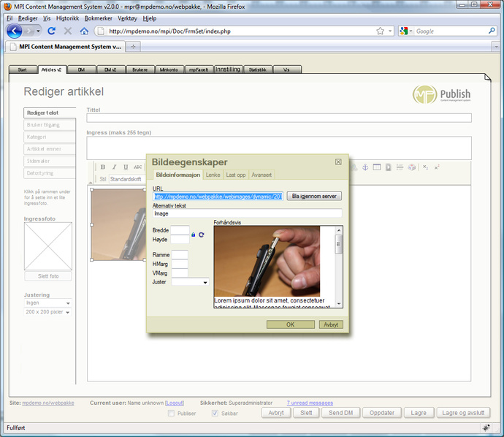
Task: Click the Bredde input field
Action: pyautogui.click(x=180, y=230)
